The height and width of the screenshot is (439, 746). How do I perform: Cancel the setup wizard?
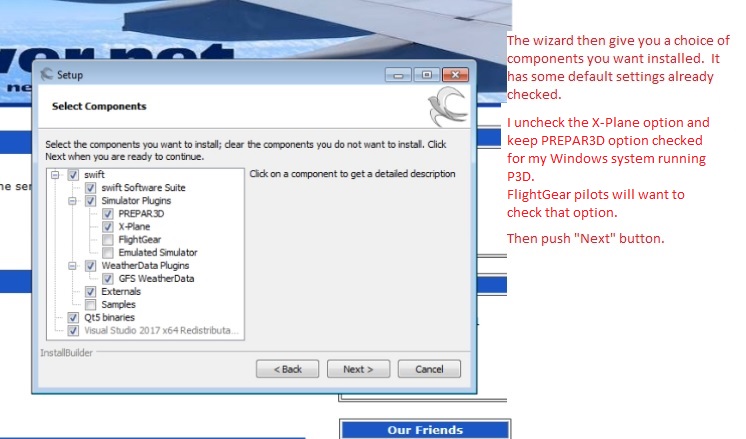(429, 369)
